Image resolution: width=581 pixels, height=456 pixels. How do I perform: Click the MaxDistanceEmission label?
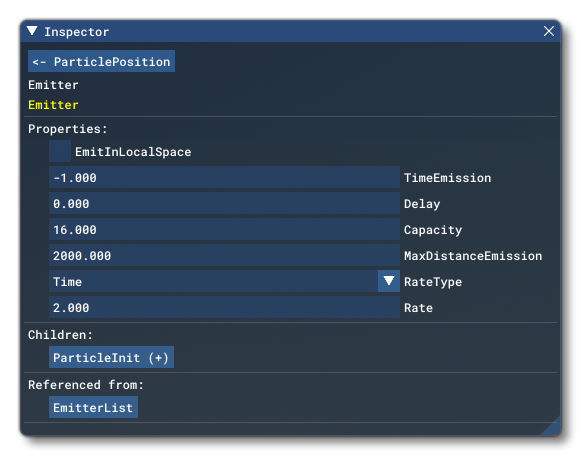tap(473, 256)
